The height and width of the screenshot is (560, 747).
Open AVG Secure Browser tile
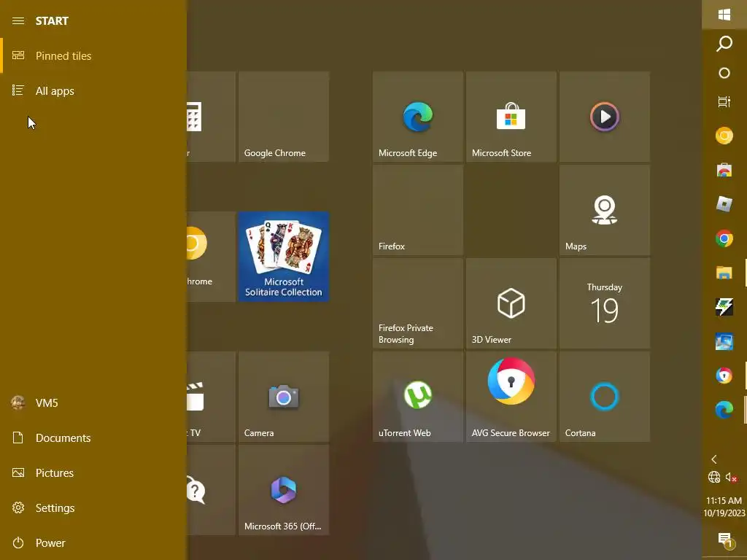511,397
